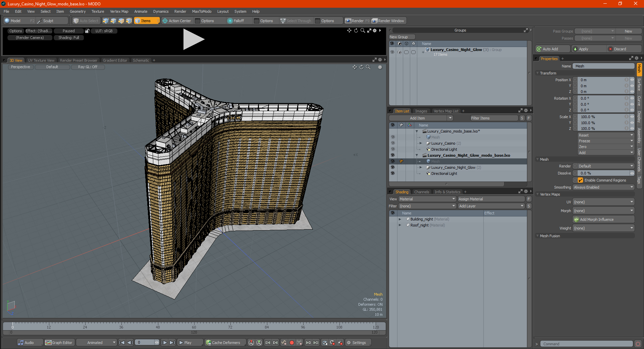Select Materials selection mode icon

pyautogui.click(x=129, y=21)
